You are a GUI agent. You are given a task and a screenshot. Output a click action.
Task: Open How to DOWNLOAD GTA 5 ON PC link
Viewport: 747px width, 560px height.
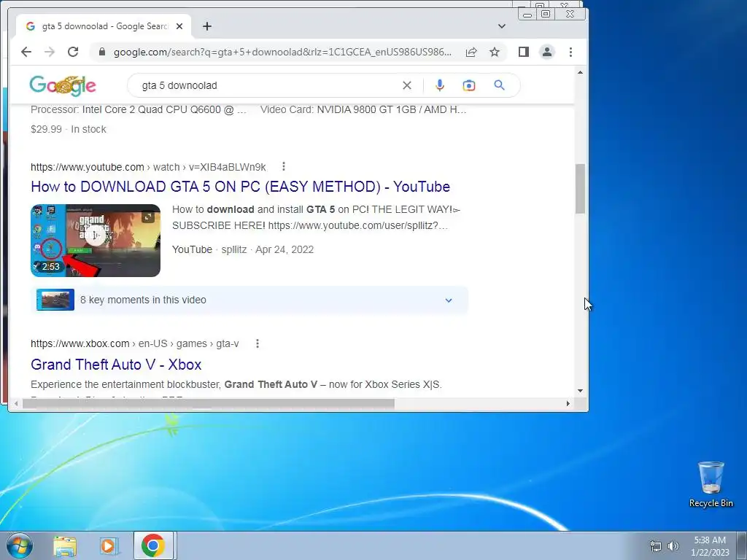(x=240, y=187)
